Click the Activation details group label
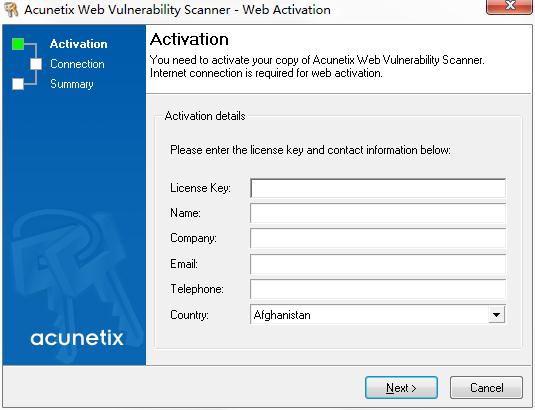Image resolution: width=535 pixels, height=410 pixels. [205, 116]
